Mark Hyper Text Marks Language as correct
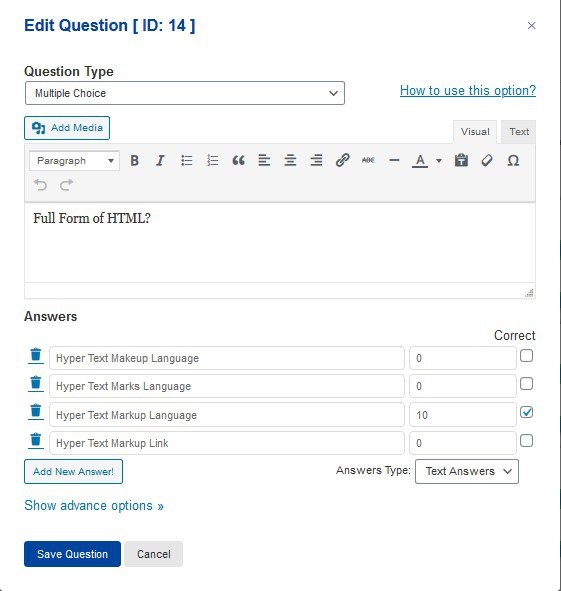The width and height of the screenshot is (561, 591). pyautogui.click(x=526, y=384)
